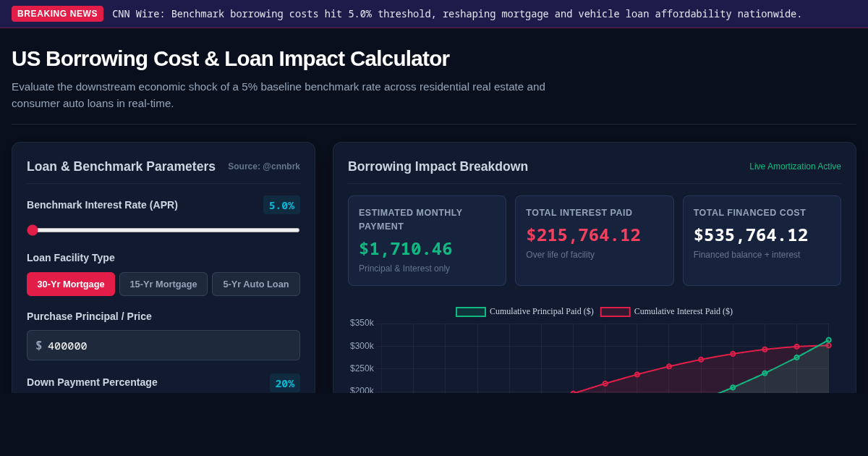
Task: Select the 30-Yr Mortgage facility type
Action: [x=71, y=284]
